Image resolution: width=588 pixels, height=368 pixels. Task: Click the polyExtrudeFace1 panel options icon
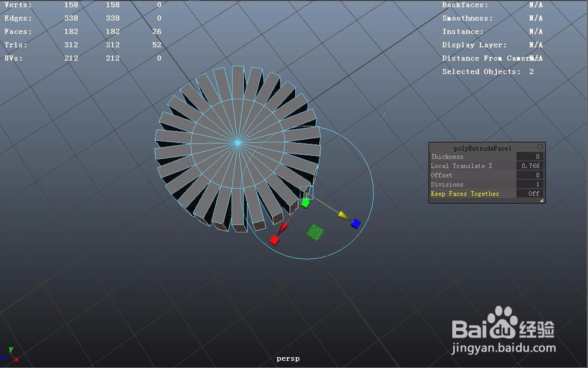click(540, 147)
